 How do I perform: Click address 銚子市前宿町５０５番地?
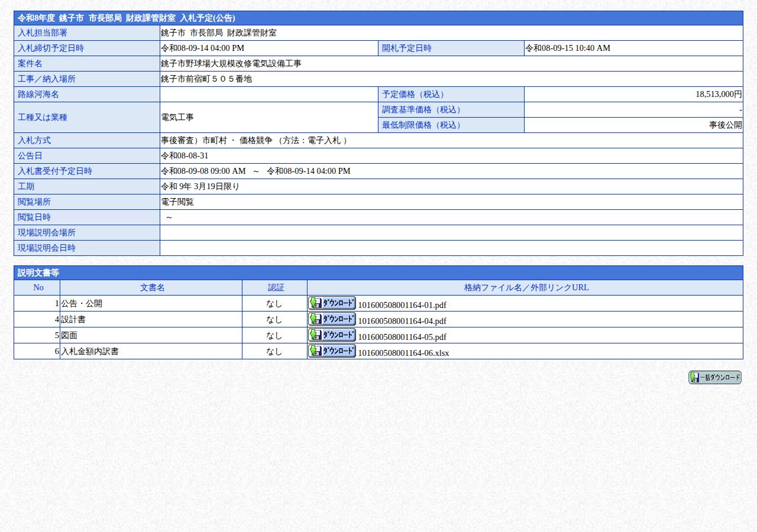coord(206,79)
